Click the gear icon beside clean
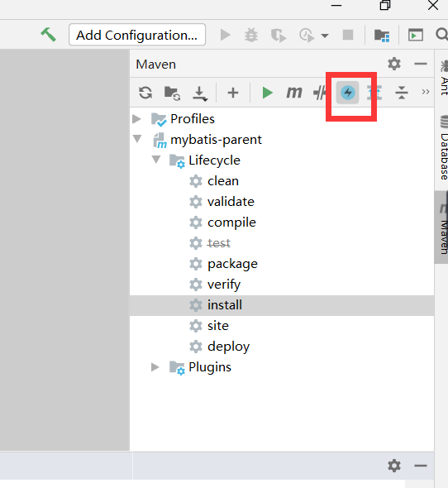The image size is (448, 488). (196, 181)
